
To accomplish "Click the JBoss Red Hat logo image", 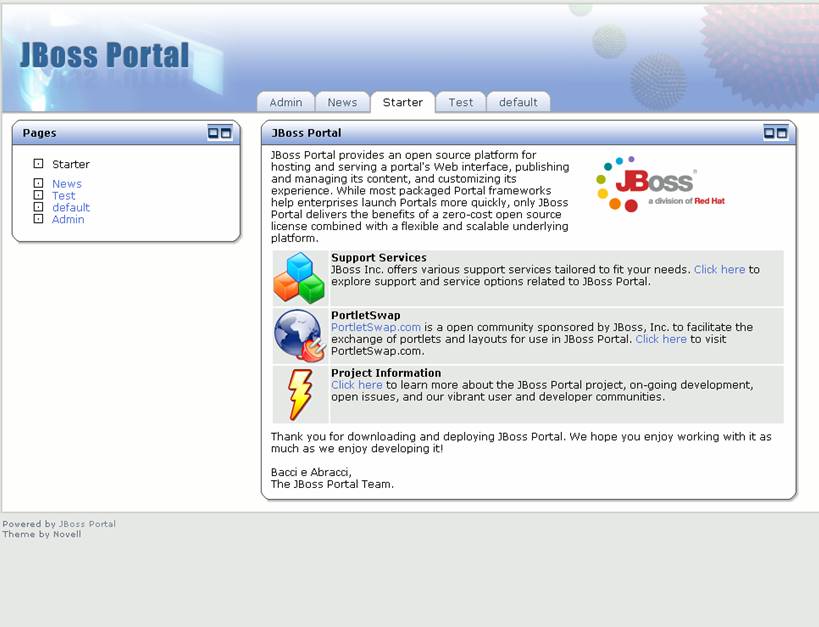I will pos(660,184).
